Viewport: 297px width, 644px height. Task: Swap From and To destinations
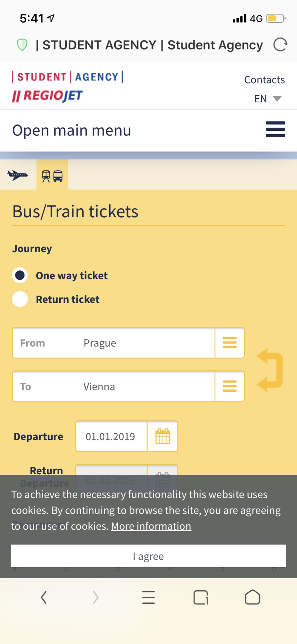[270, 370]
